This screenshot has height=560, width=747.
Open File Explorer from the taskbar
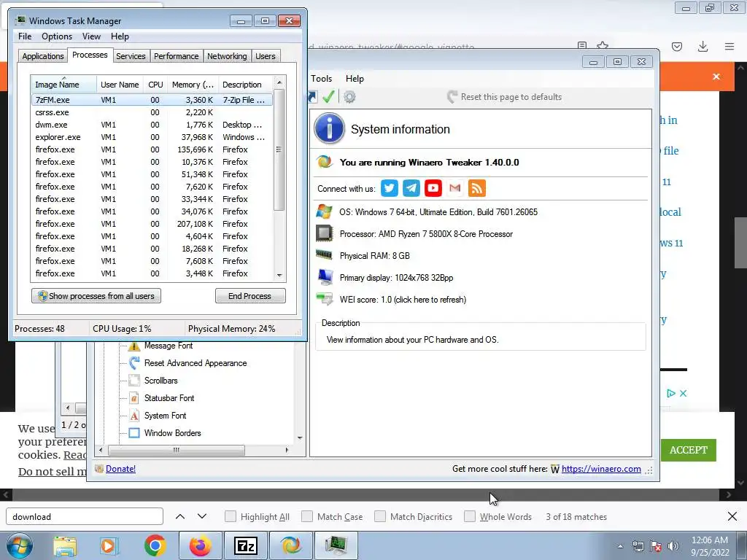click(x=65, y=545)
